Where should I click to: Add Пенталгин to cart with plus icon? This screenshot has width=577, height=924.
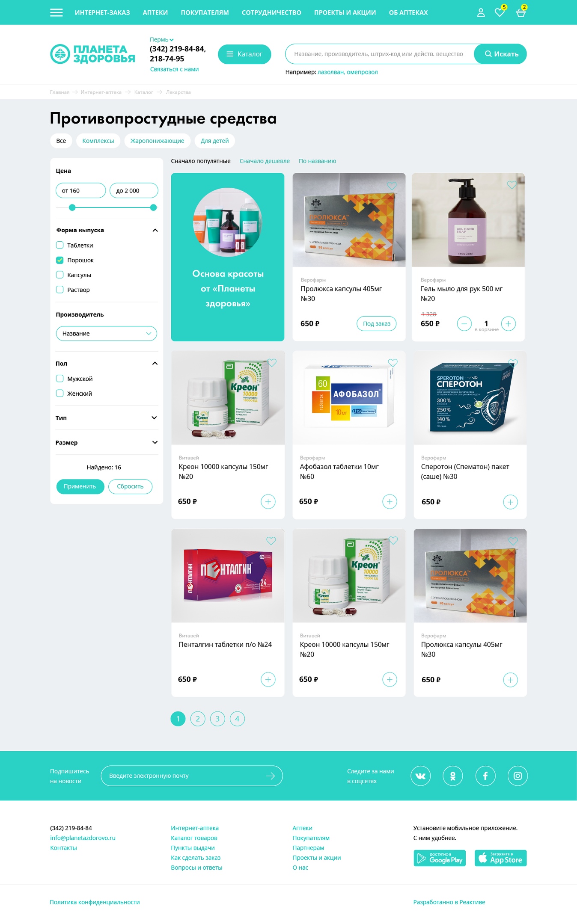(268, 679)
